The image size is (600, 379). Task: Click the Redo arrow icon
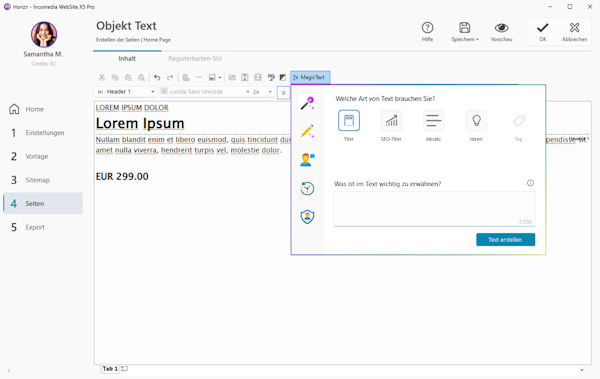coord(170,77)
